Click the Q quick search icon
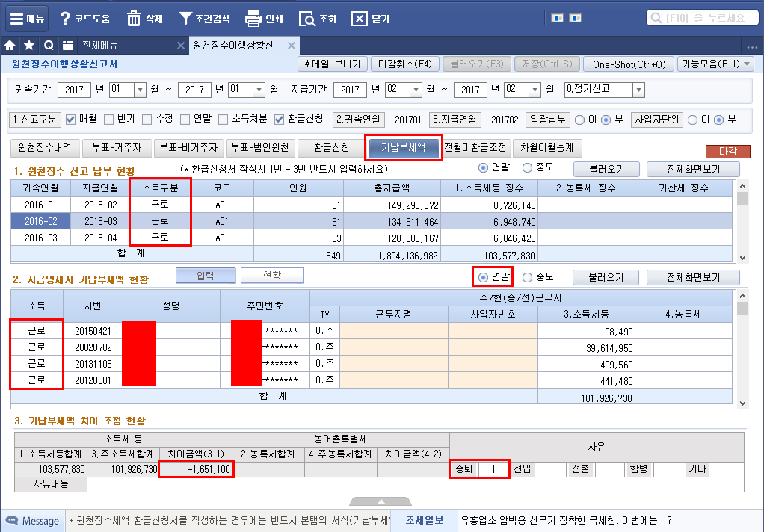This screenshot has width=764, height=532. 49,46
